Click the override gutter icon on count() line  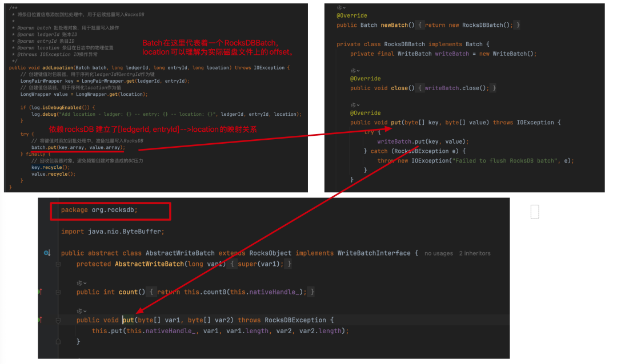40,292
